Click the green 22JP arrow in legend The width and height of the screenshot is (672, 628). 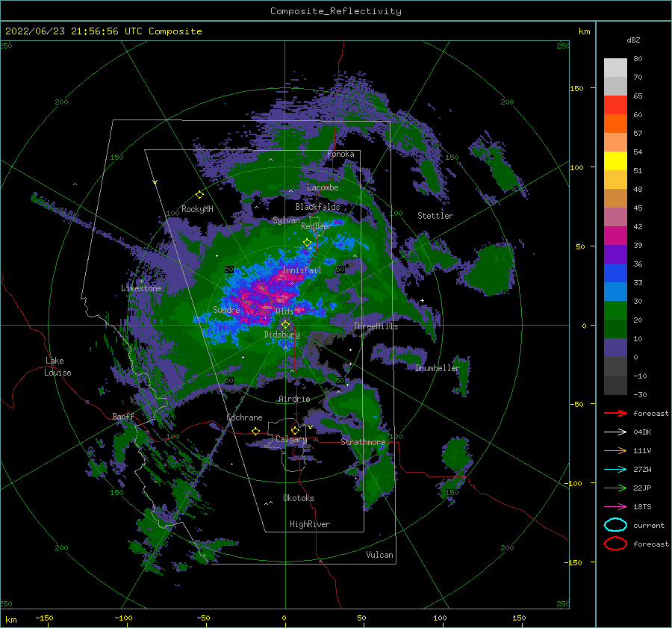[x=615, y=488]
